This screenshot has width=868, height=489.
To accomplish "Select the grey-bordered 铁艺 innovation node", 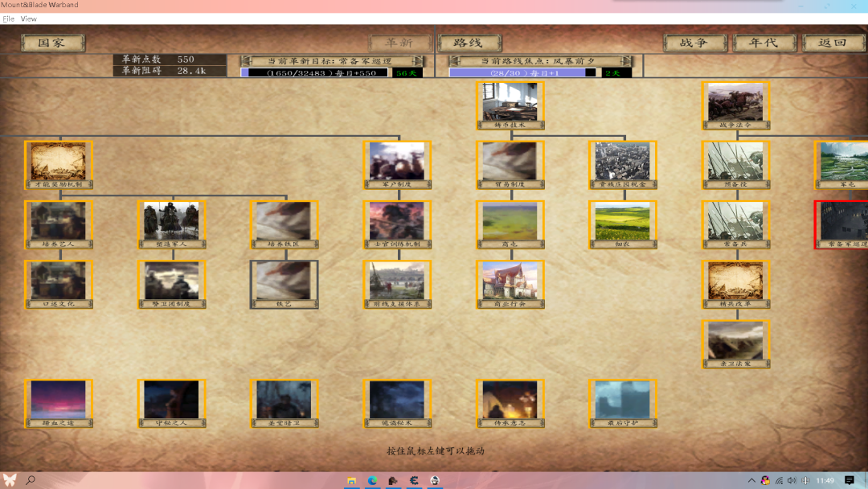I will tap(284, 285).
